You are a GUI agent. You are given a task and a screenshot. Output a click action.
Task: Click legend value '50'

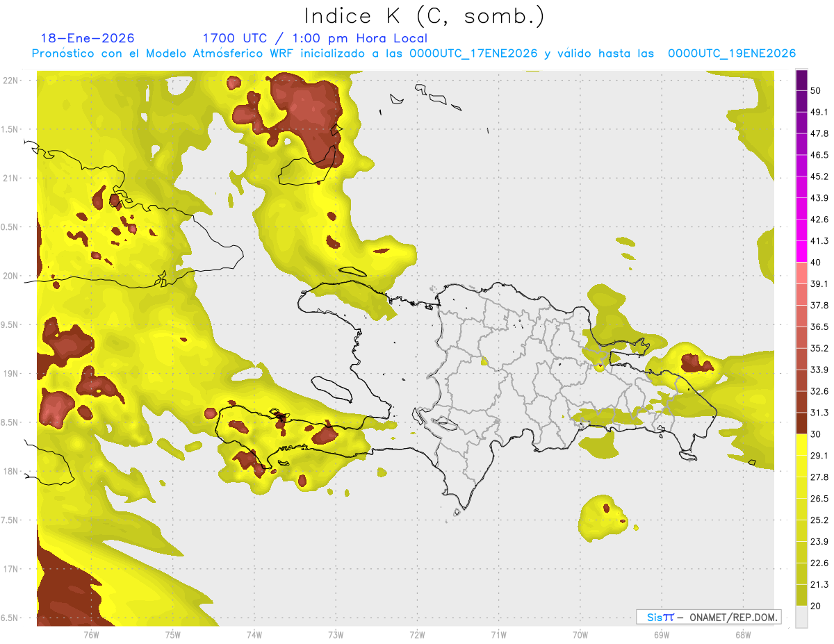tap(817, 91)
